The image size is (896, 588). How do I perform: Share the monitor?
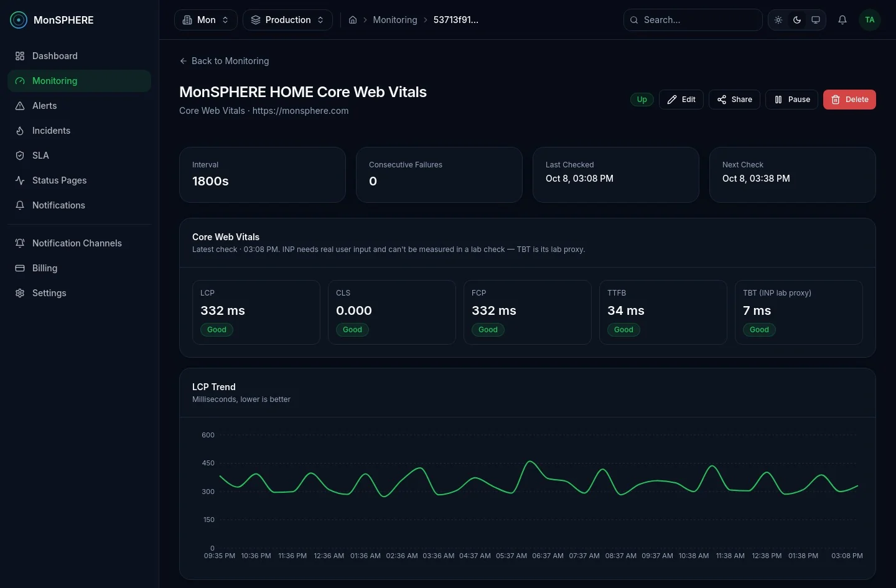[x=734, y=100]
